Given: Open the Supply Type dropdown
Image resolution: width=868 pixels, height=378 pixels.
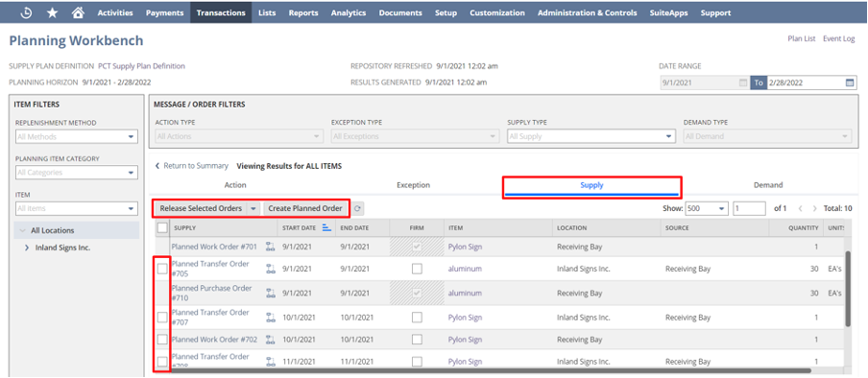Looking at the screenshot, I should click(591, 136).
